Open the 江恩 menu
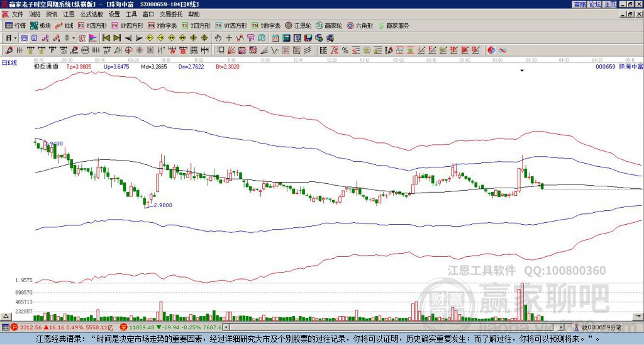Image resolution: width=644 pixels, height=345 pixels. click(x=69, y=14)
